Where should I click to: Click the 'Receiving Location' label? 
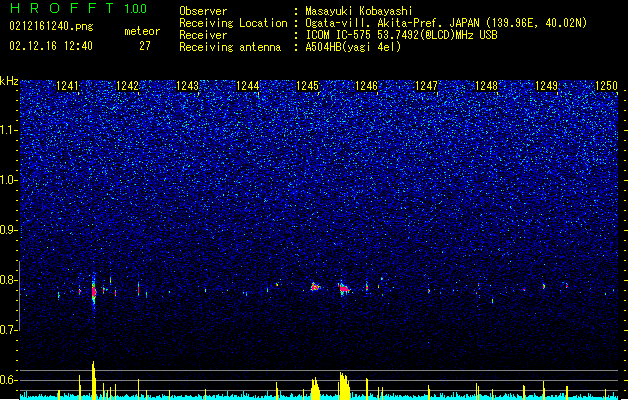click(x=233, y=23)
